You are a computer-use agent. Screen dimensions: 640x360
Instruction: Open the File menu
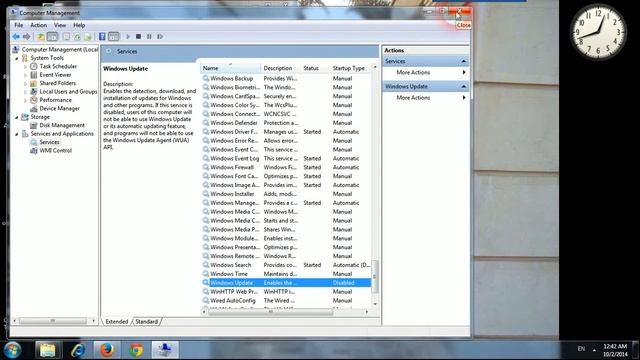18,25
